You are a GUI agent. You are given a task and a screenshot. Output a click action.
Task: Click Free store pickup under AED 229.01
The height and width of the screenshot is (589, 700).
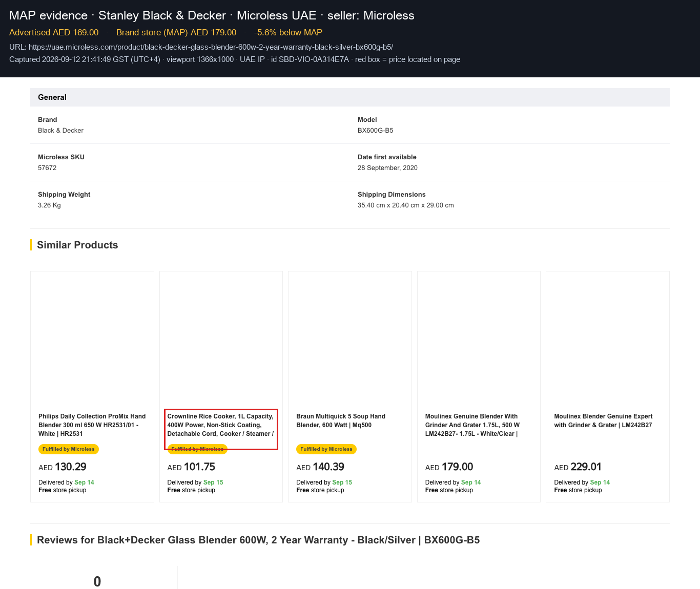pyautogui.click(x=578, y=490)
